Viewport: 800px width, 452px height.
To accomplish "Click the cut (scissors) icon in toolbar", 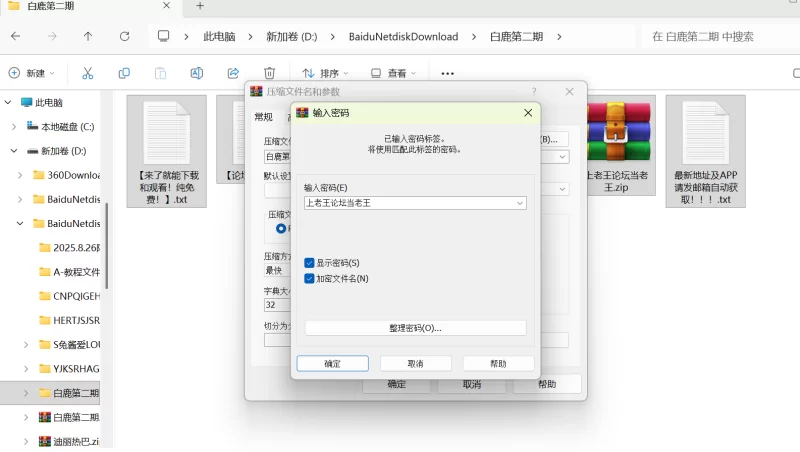I will (x=87, y=73).
